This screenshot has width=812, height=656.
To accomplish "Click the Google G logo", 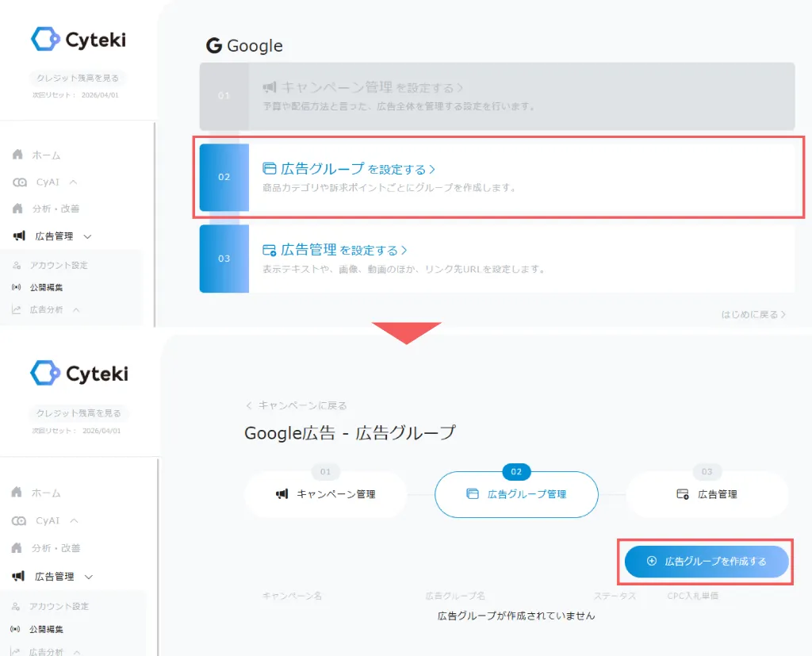I will 214,46.
